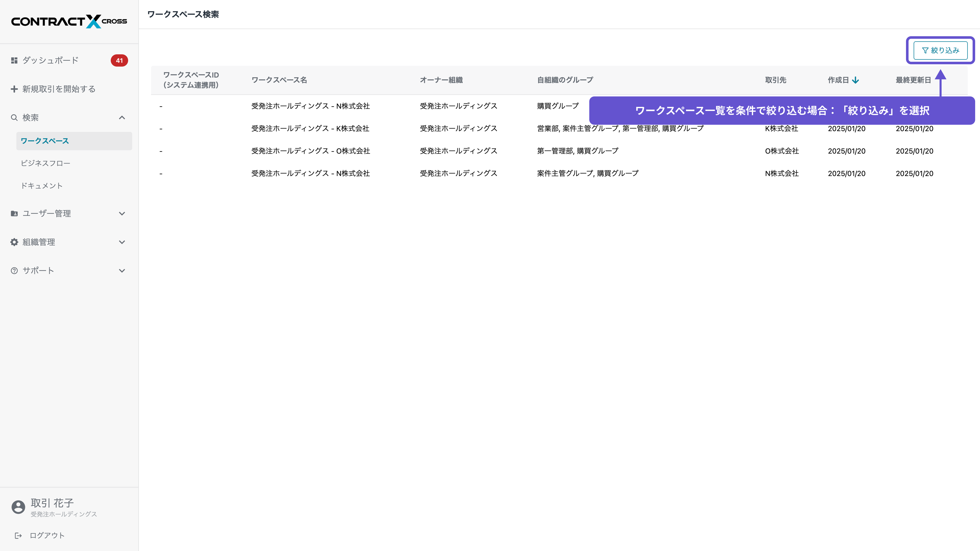Click the question mark icon next to サポート

click(14, 270)
